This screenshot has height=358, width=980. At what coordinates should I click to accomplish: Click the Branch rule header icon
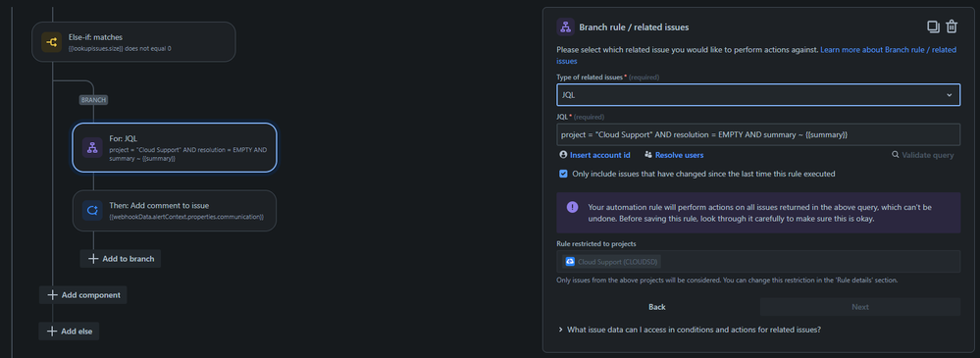pos(566,26)
